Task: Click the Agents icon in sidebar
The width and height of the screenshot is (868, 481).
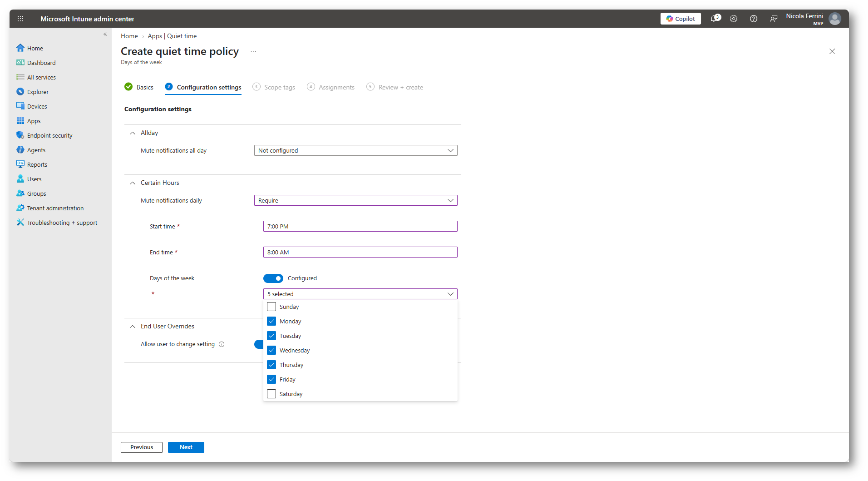Action: [20, 149]
